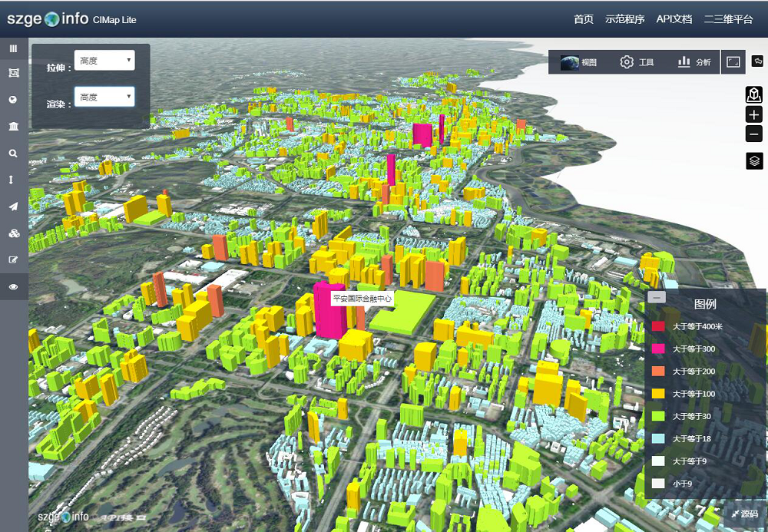The width and height of the screenshot is (768, 532).
Task: Zoom in with the plus button
Action: (754, 114)
